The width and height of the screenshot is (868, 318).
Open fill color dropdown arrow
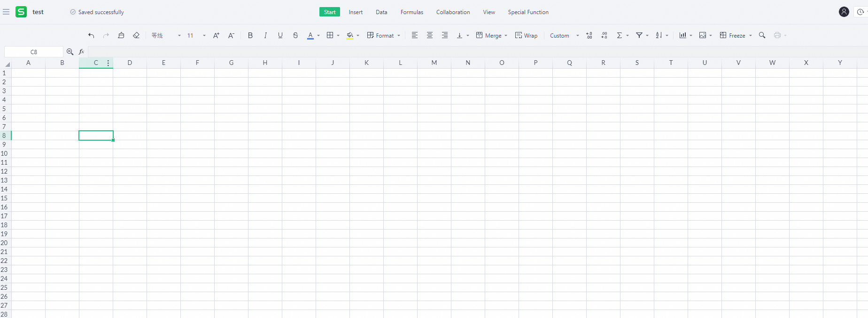358,36
